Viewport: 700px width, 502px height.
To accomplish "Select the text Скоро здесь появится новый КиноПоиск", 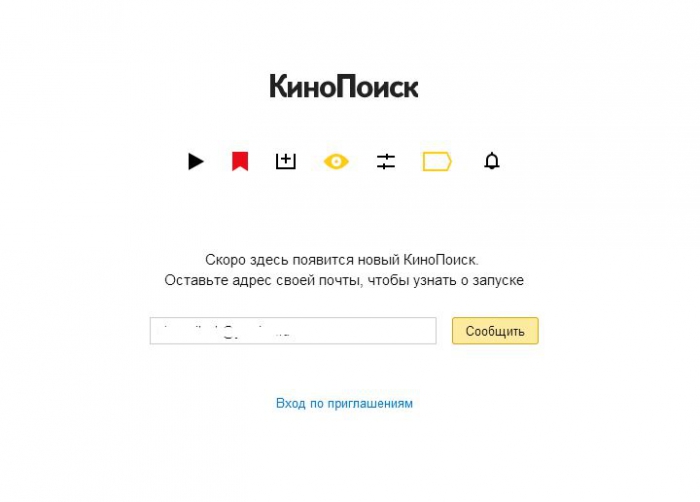I will (342, 259).
